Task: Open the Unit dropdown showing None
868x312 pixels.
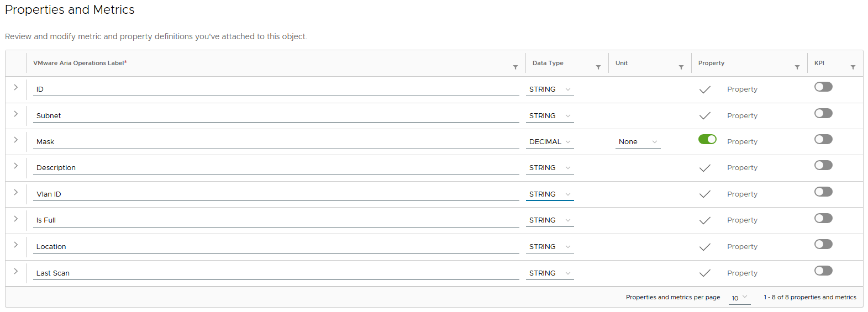Action: (638, 142)
